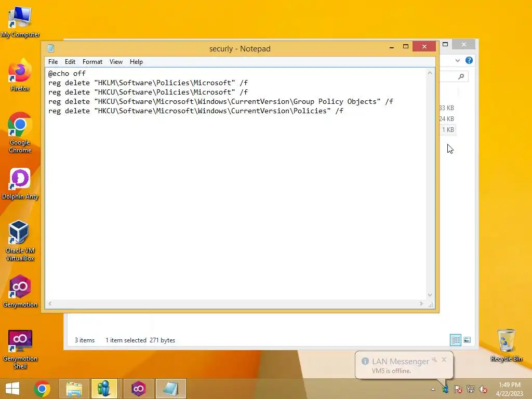Launch Firefox from the desktop
Image resolution: width=532 pixels, height=399 pixels.
20,75
